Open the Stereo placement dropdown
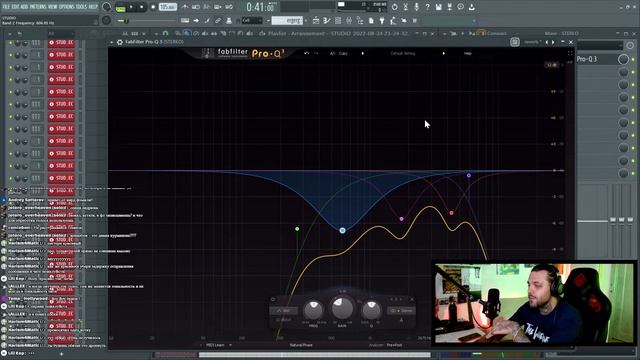The image size is (640, 360). (402, 311)
